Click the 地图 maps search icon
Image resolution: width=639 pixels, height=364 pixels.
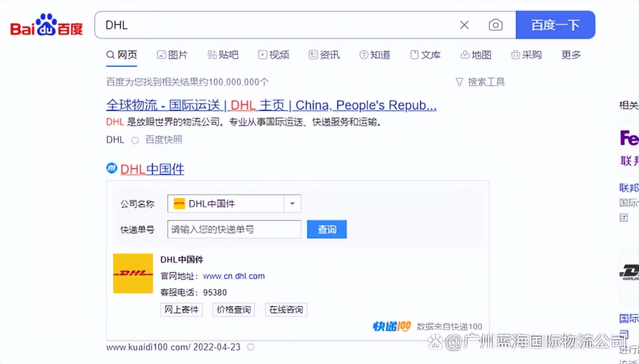click(x=476, y=55)
